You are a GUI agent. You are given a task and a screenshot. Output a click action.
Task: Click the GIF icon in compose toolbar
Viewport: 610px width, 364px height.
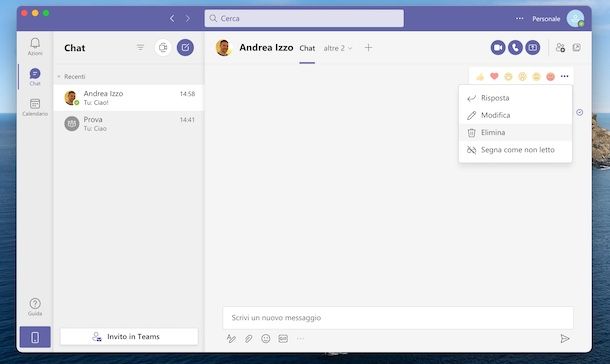click(x=283, y=339)
